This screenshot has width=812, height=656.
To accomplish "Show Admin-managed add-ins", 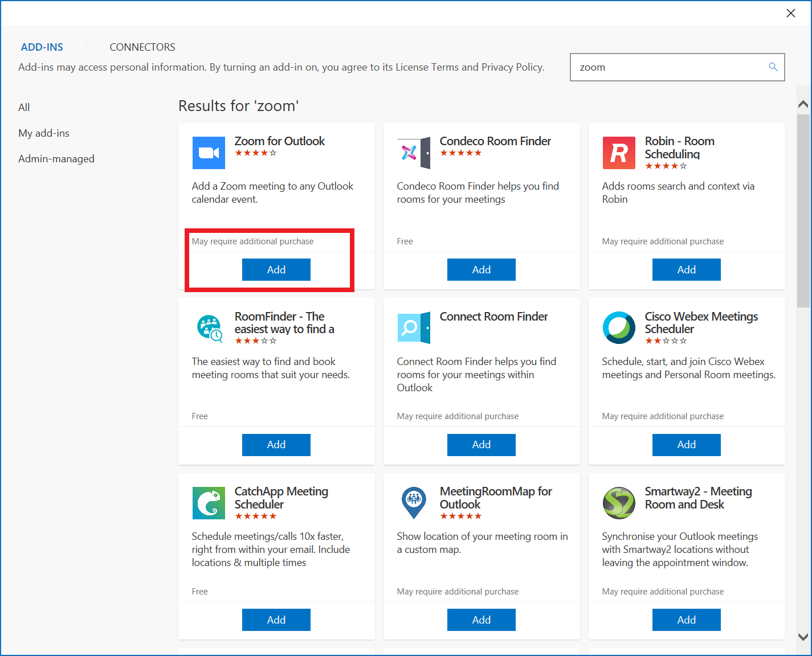I will [56, 159].
